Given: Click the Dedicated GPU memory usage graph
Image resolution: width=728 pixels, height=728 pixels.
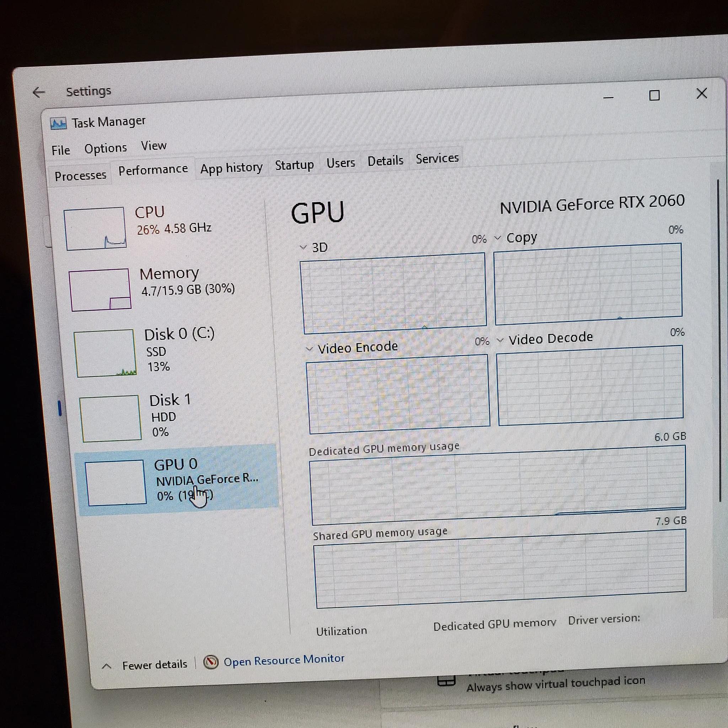Looking at the screenshot, I should click(x=498, y=485).
